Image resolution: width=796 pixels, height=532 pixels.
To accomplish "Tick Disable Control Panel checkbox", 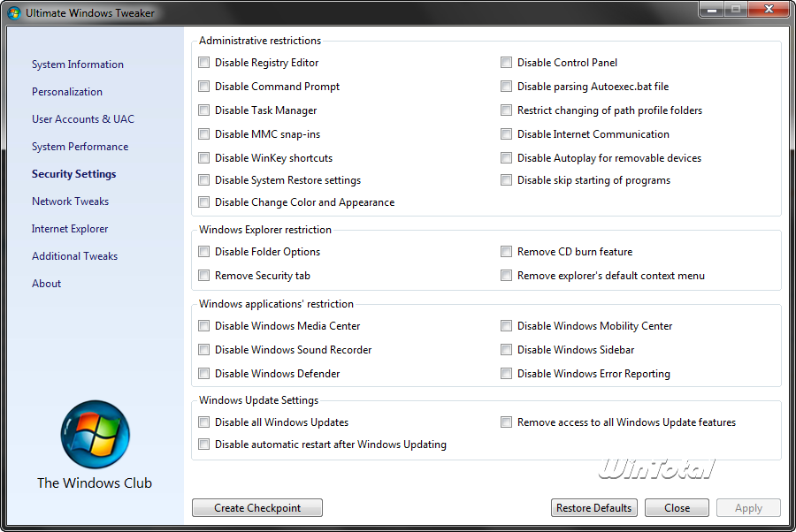I will (x=507, y=63).
